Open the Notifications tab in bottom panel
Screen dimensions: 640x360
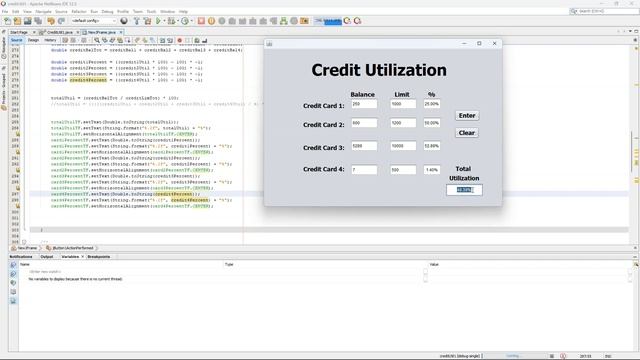pyautogui.click(x=21, y=257)
